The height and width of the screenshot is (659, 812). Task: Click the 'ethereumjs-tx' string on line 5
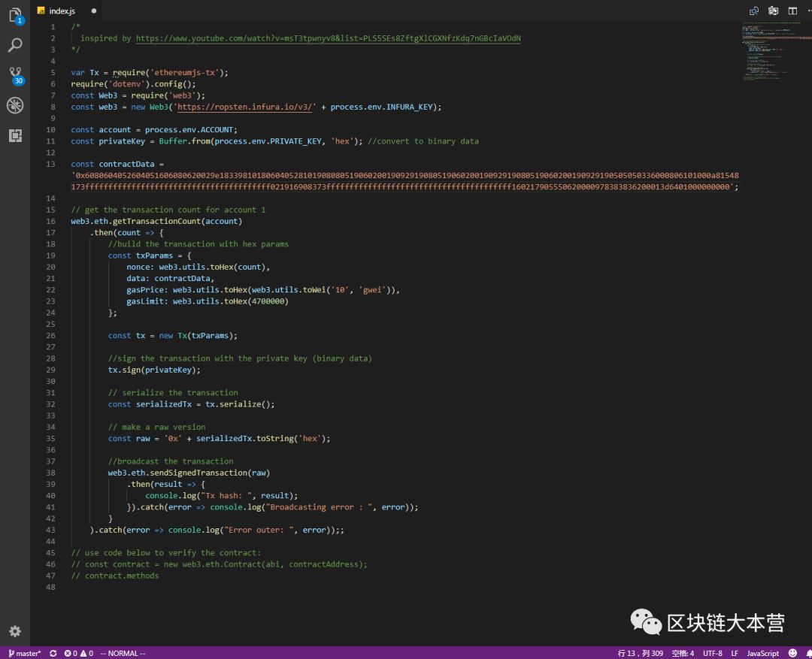[184, 73]
